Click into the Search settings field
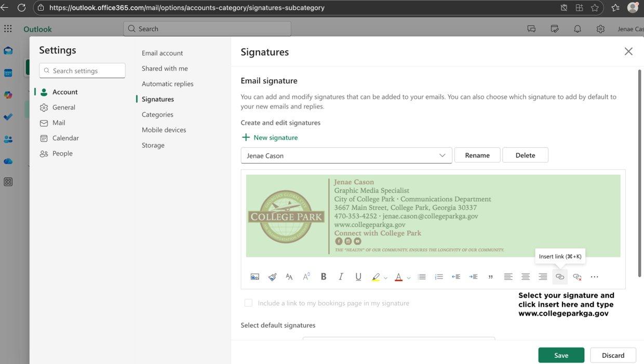644x364 pixels. [82, 71]
